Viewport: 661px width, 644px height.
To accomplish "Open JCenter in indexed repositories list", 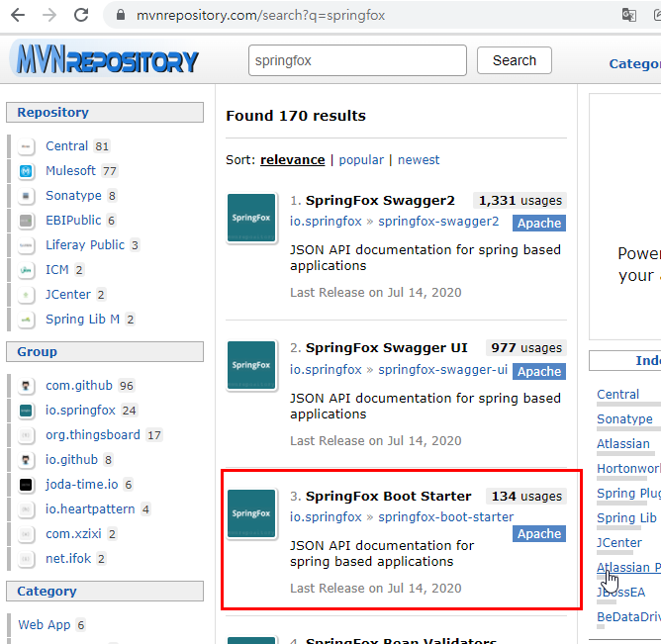I will [618, 543].
